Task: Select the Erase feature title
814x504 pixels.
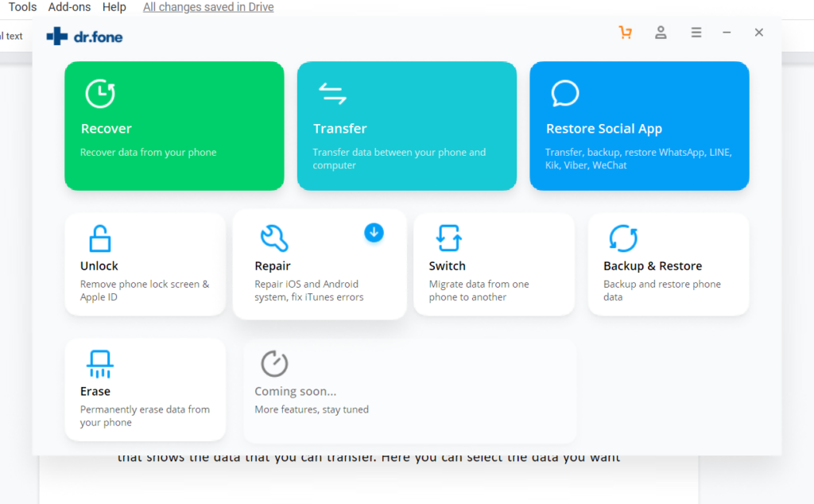Action: (x=95, y=391)
